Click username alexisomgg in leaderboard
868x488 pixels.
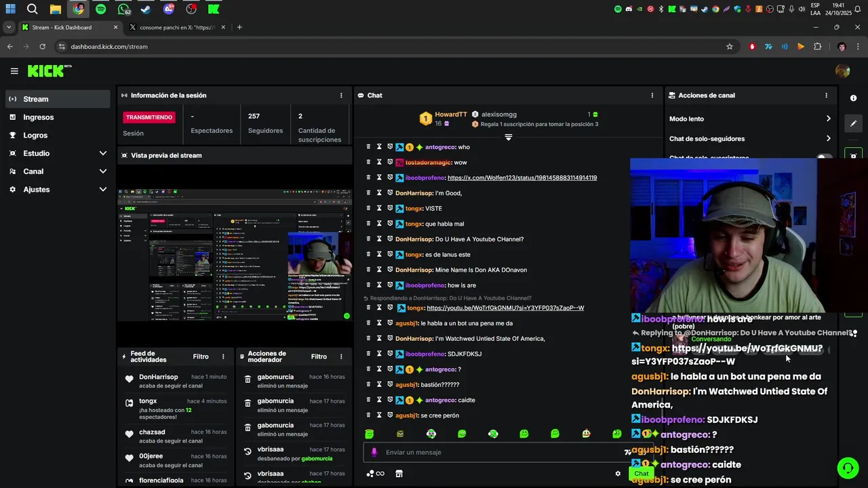pyautogui.click(x=498, y=115)
